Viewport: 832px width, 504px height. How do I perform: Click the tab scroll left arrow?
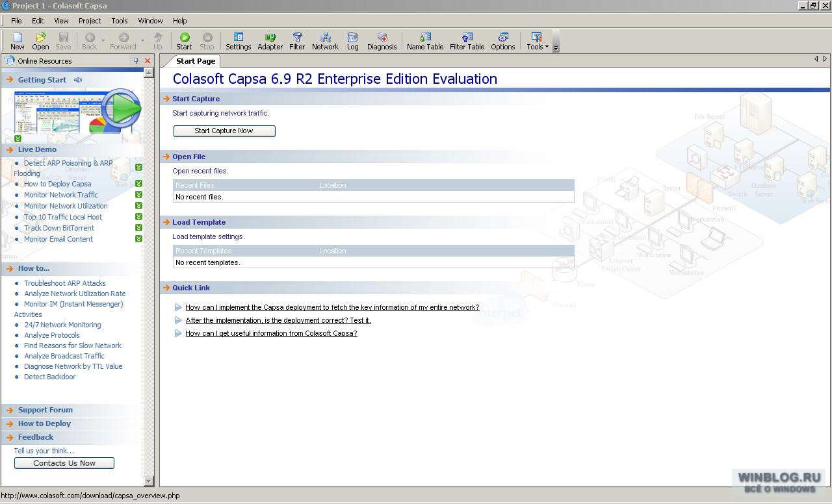point(816,59)
